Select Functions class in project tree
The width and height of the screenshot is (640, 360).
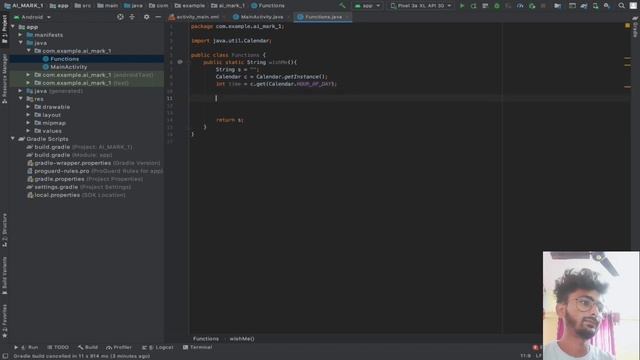(x=64, y=59)
